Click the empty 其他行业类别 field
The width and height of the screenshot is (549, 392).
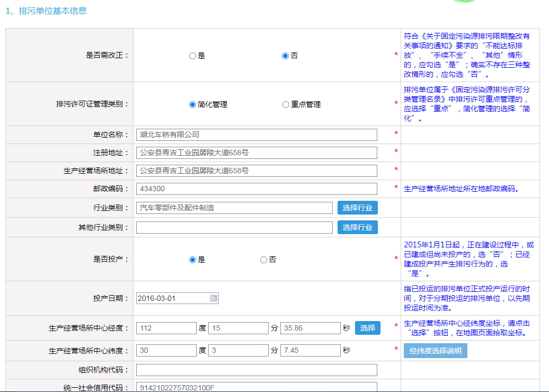coord(234,227)
